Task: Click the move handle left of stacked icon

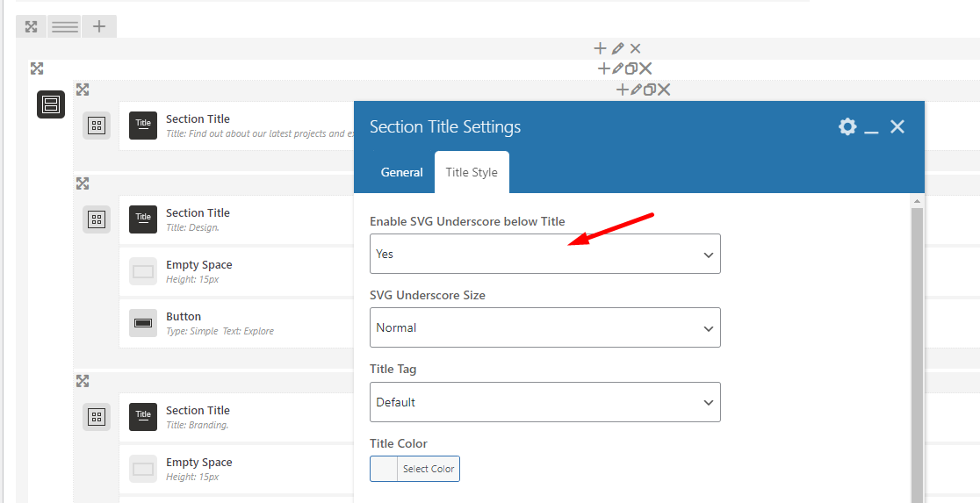Action: (x=37, y=68)
